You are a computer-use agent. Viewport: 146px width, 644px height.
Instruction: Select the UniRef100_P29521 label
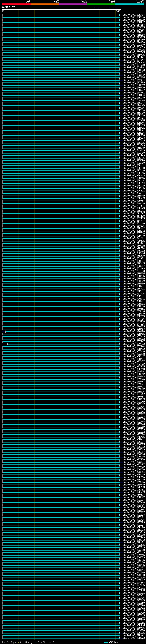pyautogui.click(x=133, y=241)
